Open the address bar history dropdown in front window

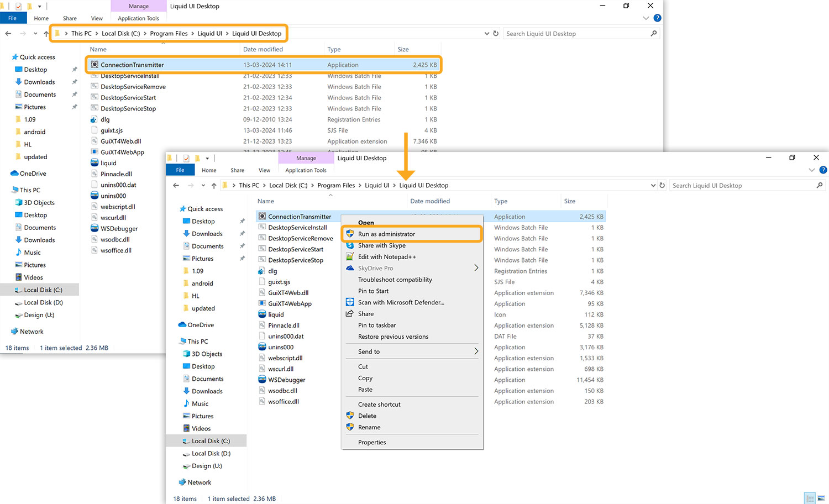click(x=653, y=186)
